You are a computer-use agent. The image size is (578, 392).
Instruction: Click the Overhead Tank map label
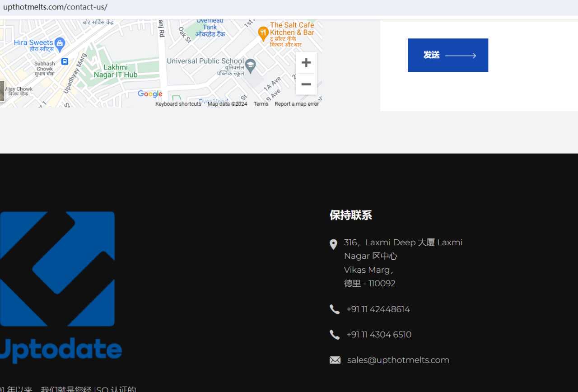point(210,27)
